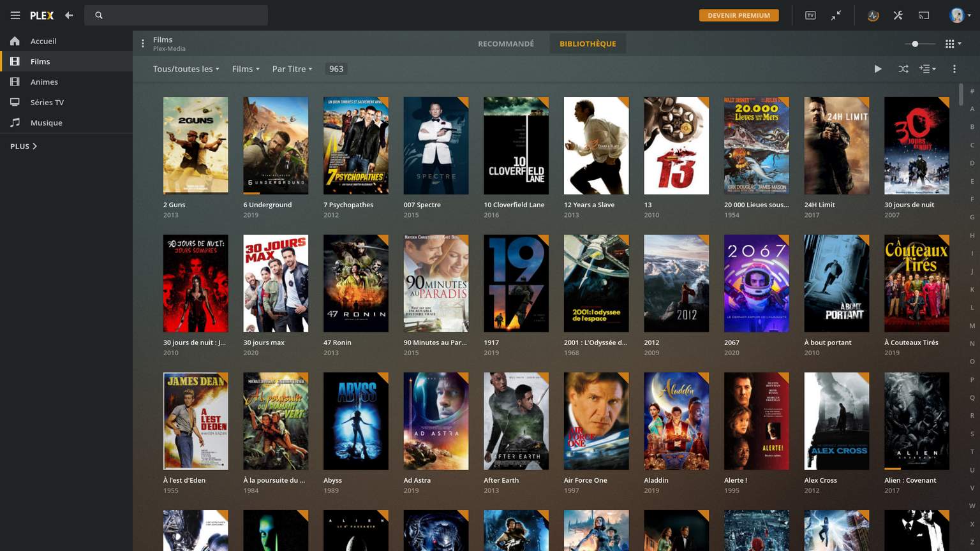Click the Alerte ! title text
Screen dimensions: 980x551
click(x=736, y=480)
